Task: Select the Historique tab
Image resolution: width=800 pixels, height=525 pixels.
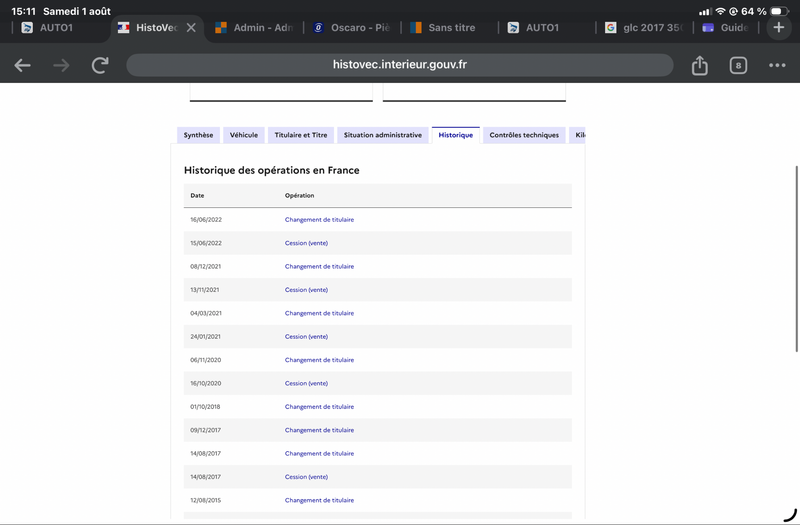Action: click(x=456, y=135)
